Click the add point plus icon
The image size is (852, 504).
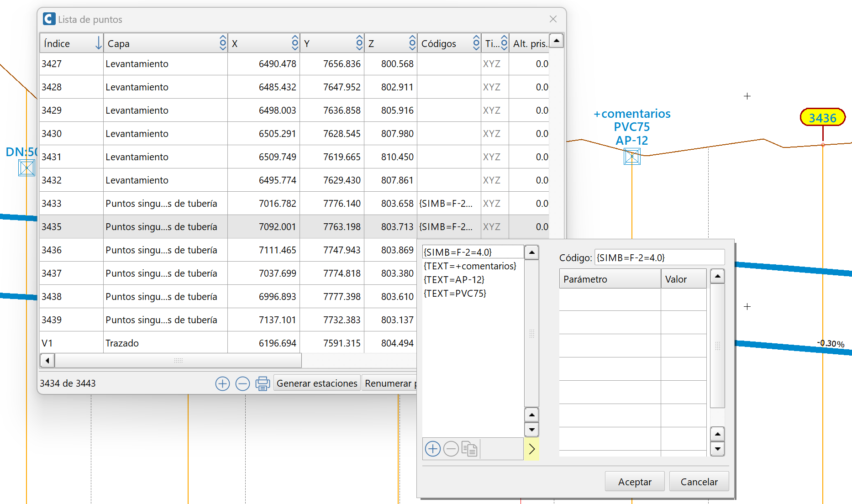222,383
